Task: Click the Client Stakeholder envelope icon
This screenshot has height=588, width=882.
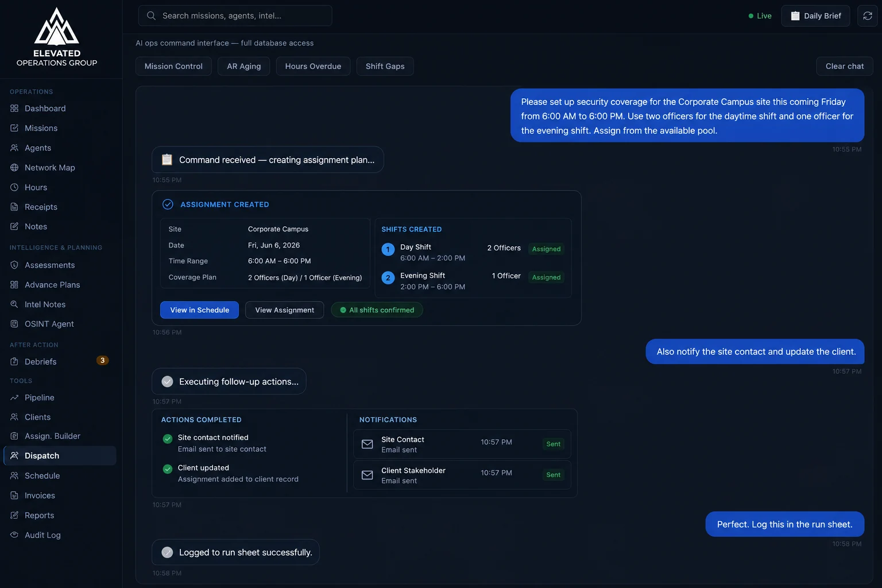Action: click(x=367, y=475)
